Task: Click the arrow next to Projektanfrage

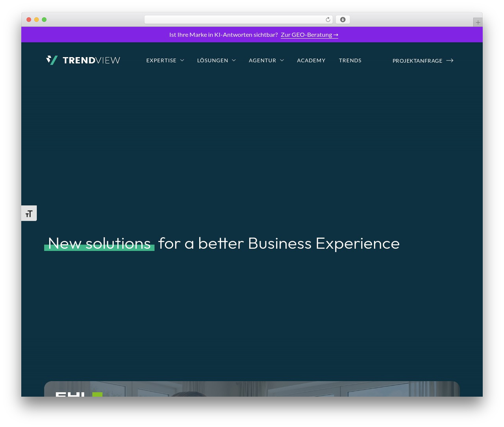Action: pyautogui.click(x=450, y=60)
